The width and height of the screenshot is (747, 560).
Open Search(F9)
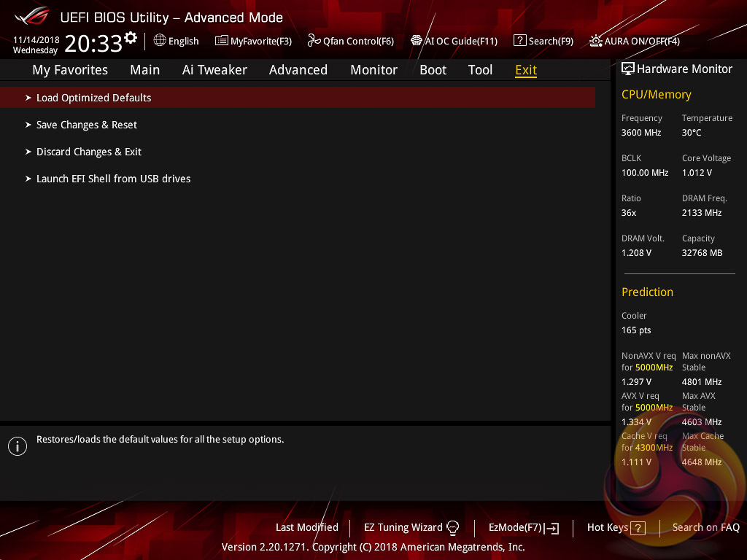[543, 41]
